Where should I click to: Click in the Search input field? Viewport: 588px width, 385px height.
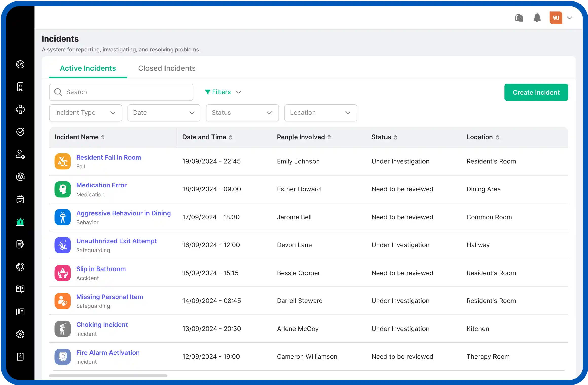(121, 92)
